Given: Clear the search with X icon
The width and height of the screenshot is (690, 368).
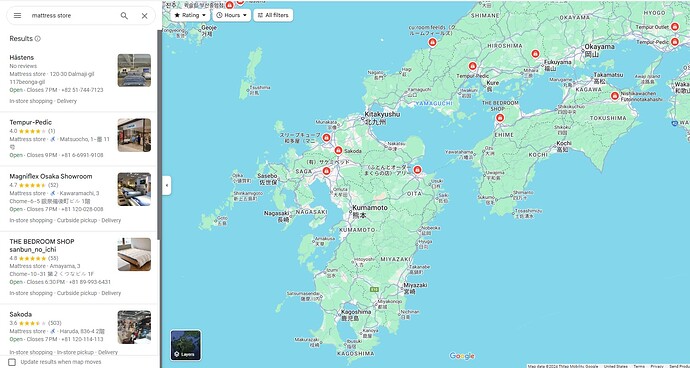Looking at the screenshot, I should (x=144, y=15).
